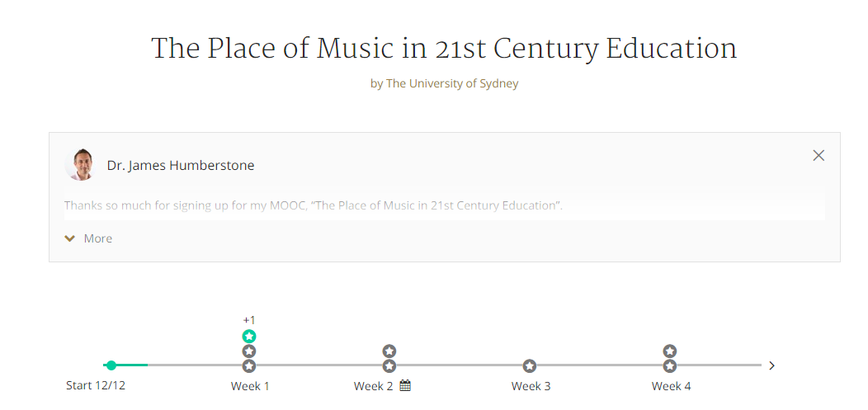The height and width of the screenshot is (410, 868).
Task: Open Dr. James Humberstone's profile photo
Action: (x=81, y=164)
